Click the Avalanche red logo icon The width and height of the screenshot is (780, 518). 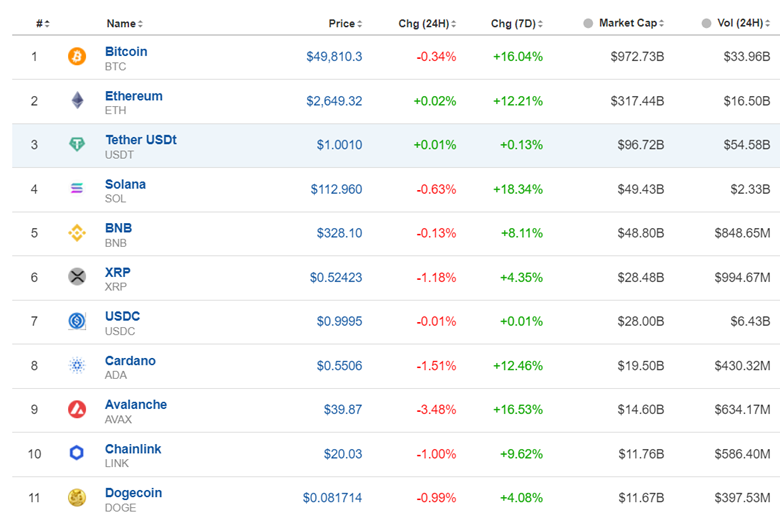(77, 409)
